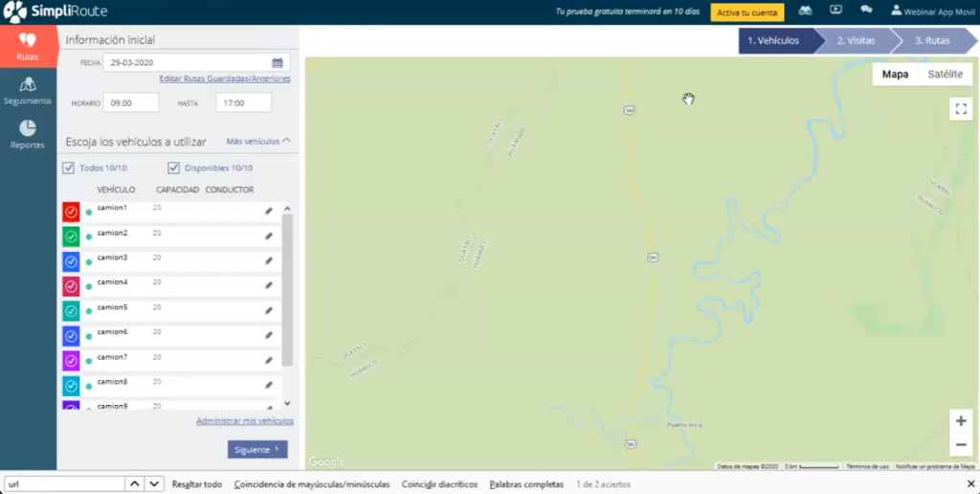This screenshot has height=494, width=980.
Task: Click the SimpliRoute logo
Action: coord(55,11)
